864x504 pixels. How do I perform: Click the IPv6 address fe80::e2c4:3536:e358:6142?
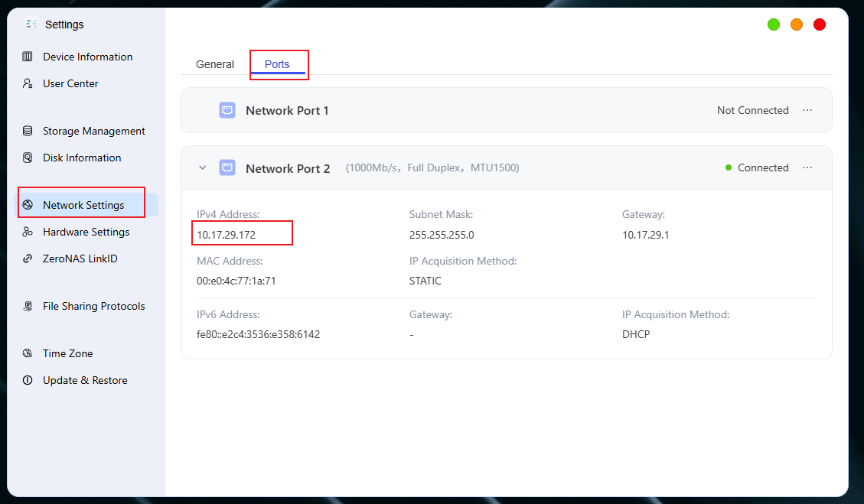[x=259, y=334]
